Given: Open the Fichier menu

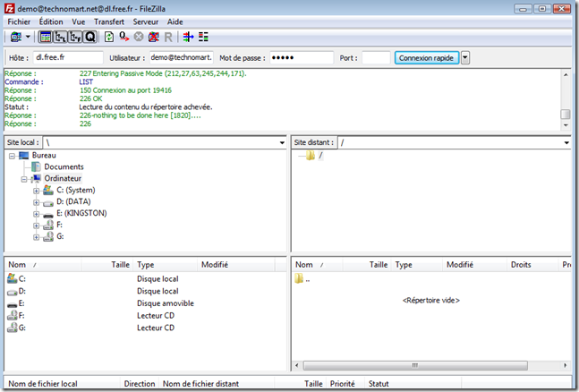Looking at the screenshot, I should tap(19, 21).
